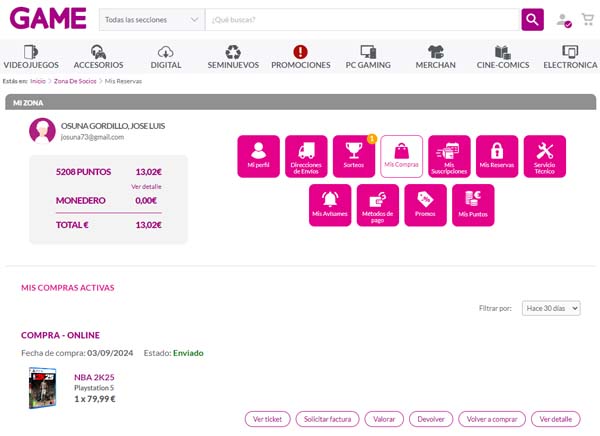Open the Mis Puntos tile
This screenshot has width=600, height=436.
point(473,205)
